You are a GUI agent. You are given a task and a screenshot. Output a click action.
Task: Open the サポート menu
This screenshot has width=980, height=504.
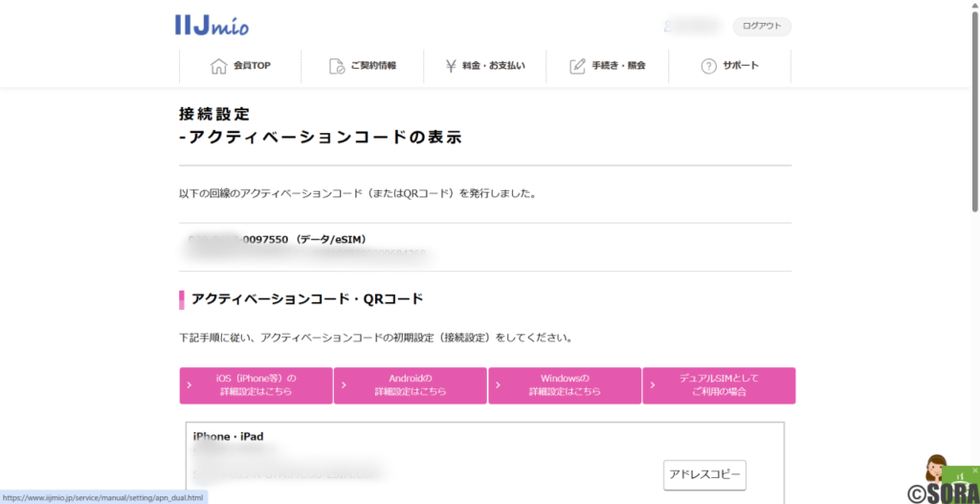pyautogui.click(x=730, y=66)
